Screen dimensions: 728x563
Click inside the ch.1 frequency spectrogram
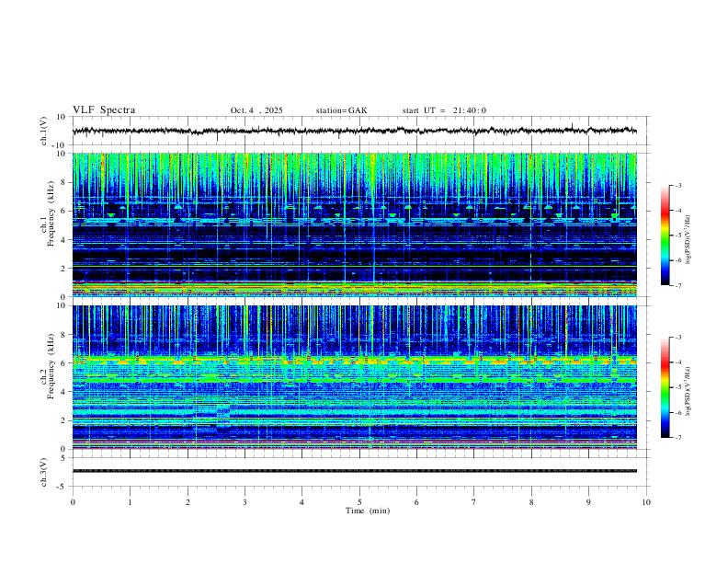pos(354,224)
